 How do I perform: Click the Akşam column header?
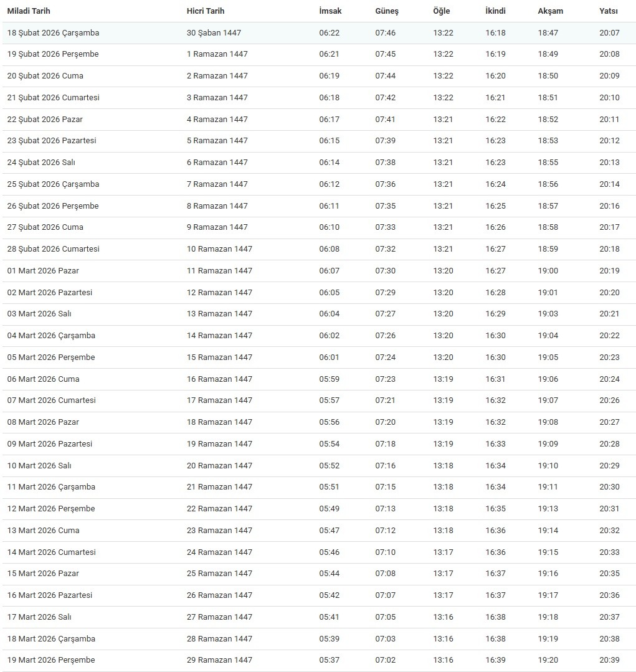click(551, 11)
